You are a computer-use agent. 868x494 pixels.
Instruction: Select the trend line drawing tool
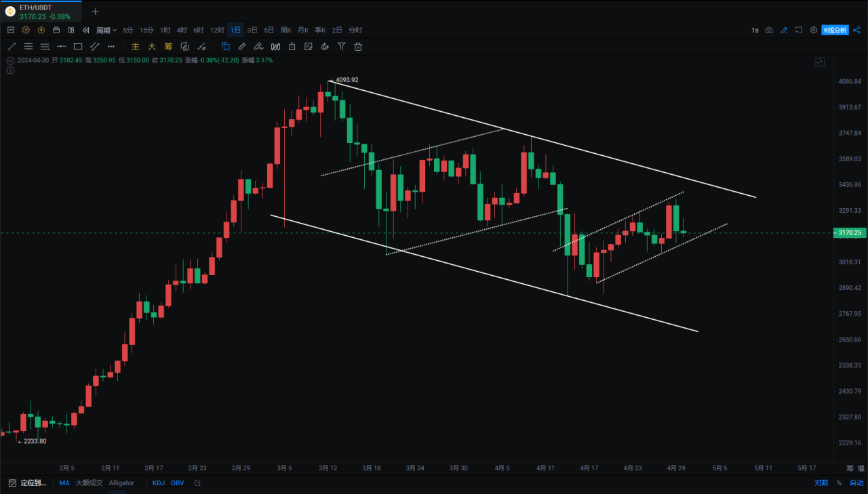click(x=12, y=47)
